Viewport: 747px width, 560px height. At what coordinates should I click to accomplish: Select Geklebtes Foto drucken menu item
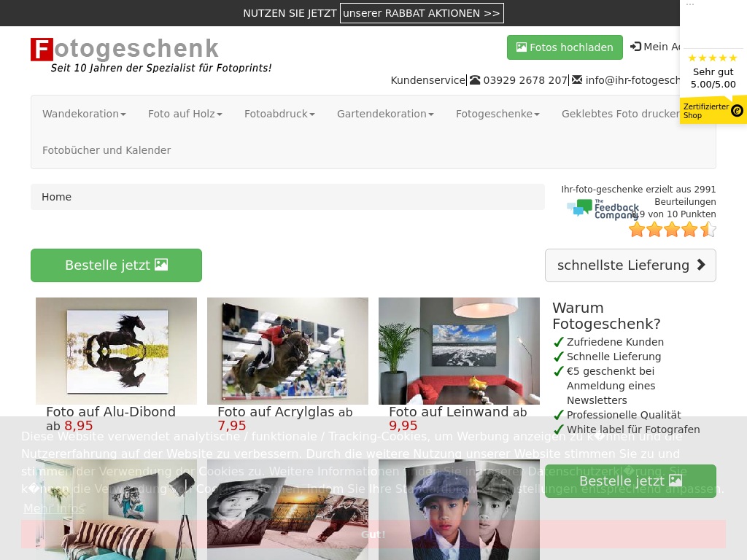tap(620, 114)
